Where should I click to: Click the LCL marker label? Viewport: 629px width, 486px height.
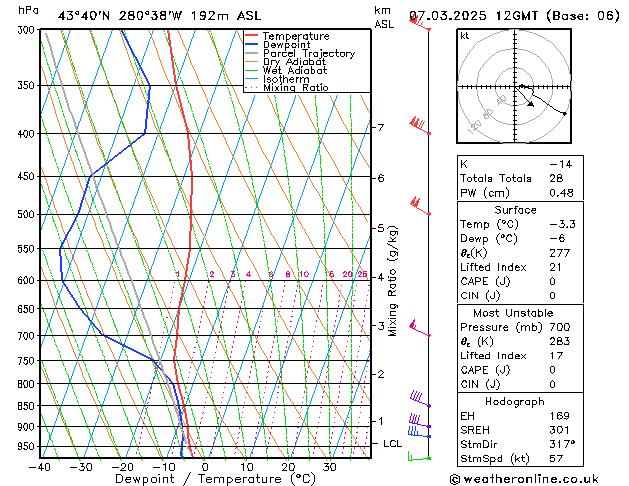click(392, 443)
